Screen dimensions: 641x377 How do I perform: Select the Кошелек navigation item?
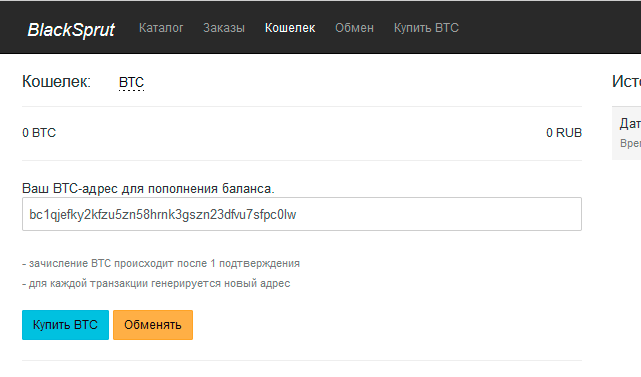click(x=290, y=28)
